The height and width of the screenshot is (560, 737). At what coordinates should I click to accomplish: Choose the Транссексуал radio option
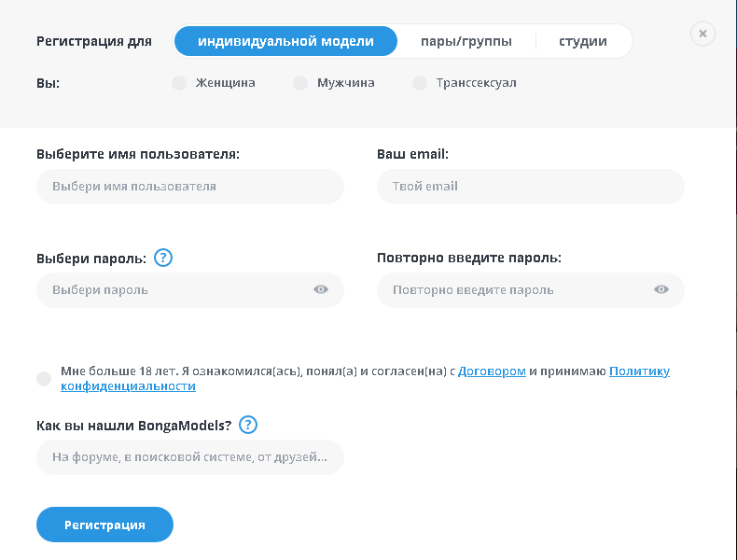pyautogui.click(x=420, y=83)
